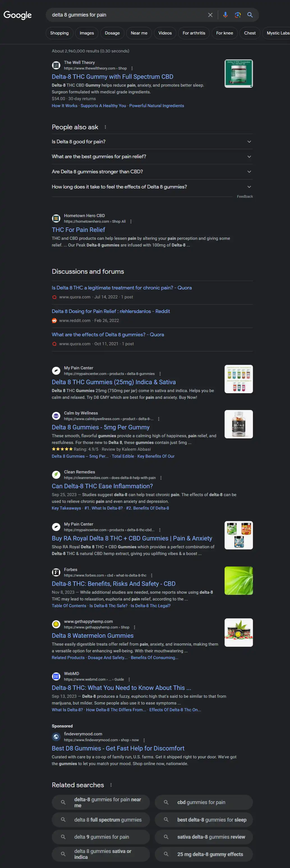Expand "Are Delta 8 gummies stronger than CBD?"
The height and width of the screenshot is (868, 290).
click(x=152, y=172)
